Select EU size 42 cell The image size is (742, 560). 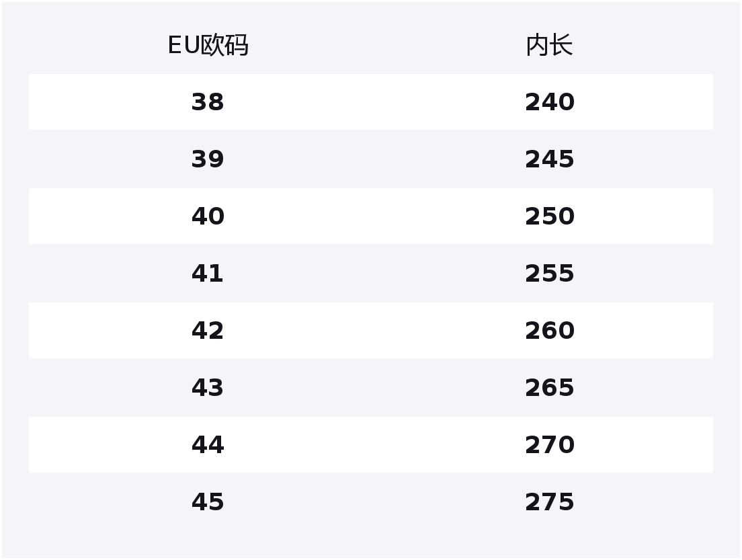[x=208, y=331]
